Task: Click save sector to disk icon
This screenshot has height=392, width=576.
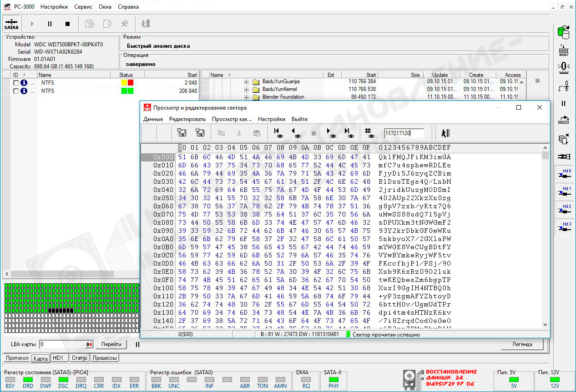Action: 200,133
